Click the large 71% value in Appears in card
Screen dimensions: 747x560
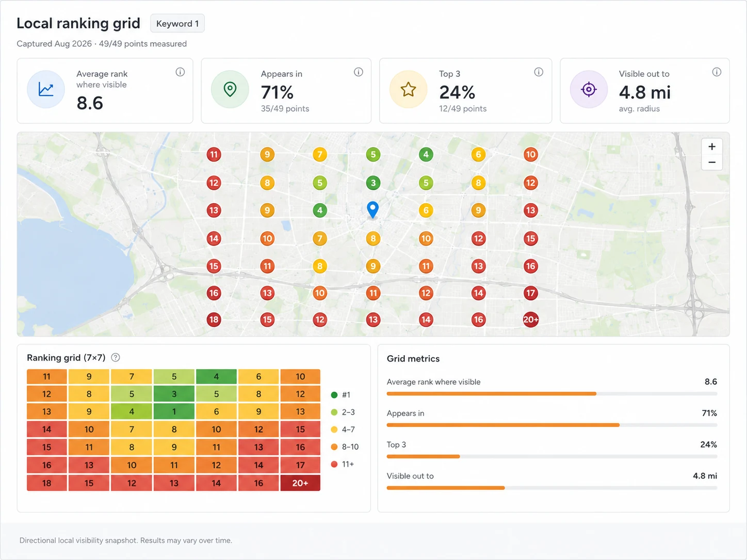coord(277,92)
